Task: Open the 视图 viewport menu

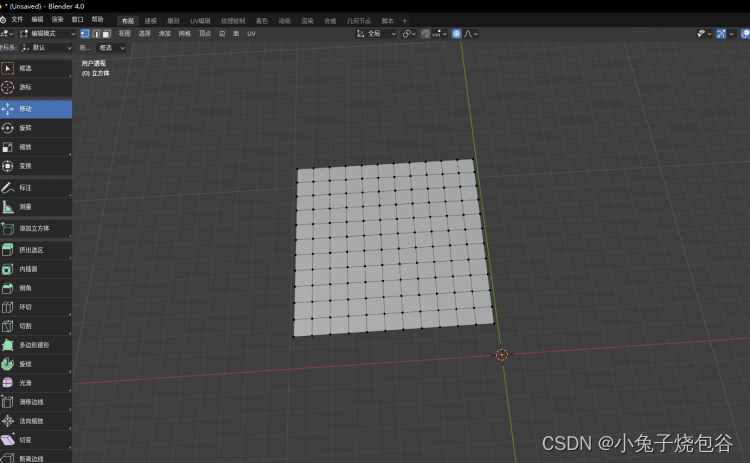Action: [x=124, y=33]
